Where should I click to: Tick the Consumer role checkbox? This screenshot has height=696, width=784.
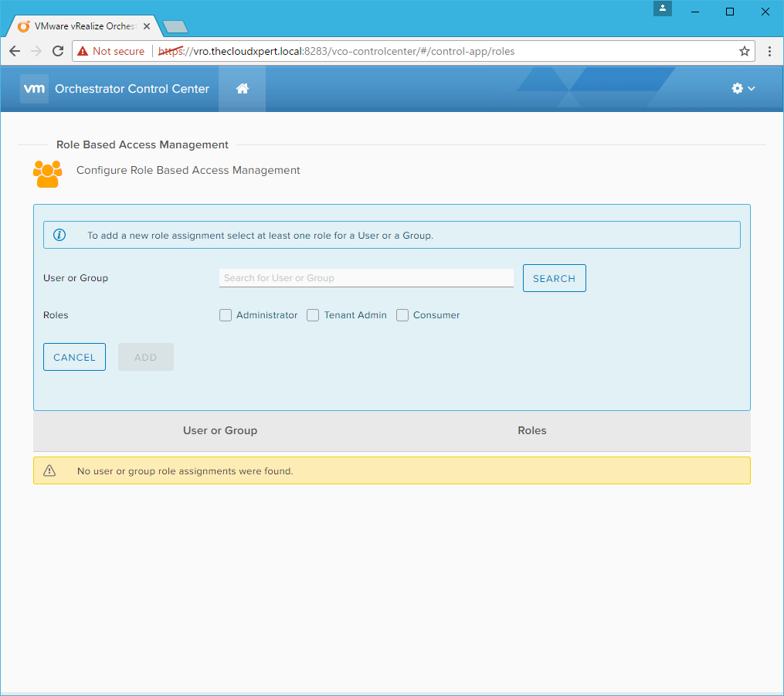tap(402, 315)
